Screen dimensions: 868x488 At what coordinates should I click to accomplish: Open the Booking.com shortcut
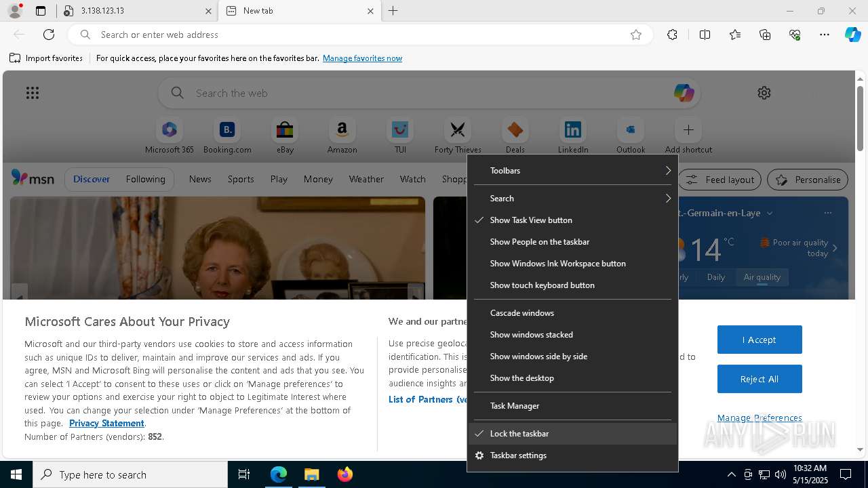click(227, 136)
